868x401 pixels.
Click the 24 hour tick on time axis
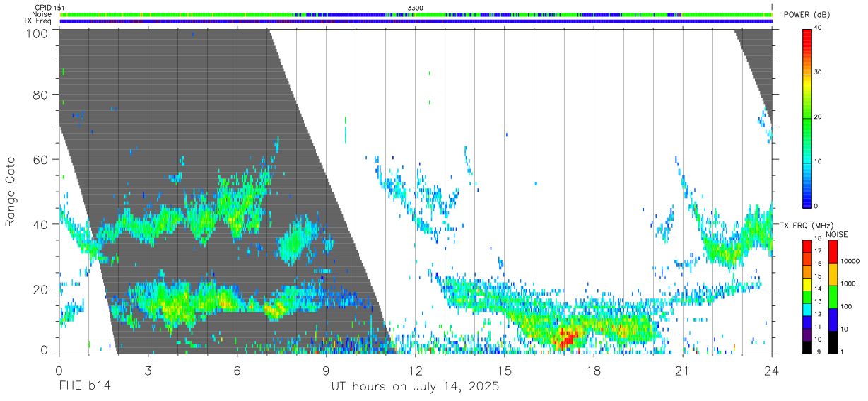click(771, 371)
